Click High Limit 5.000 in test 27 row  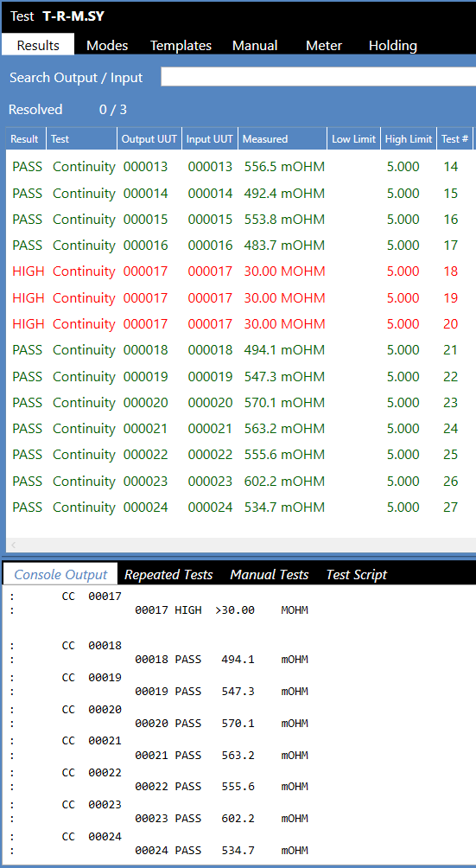403,507
